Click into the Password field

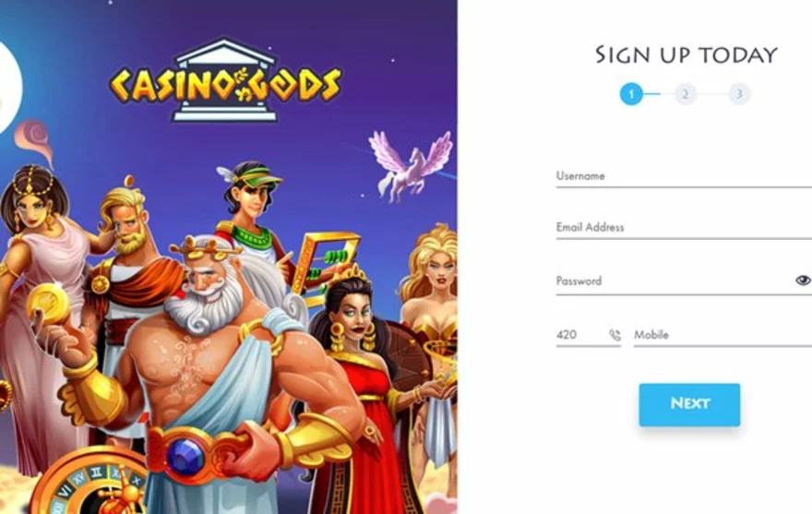point(674,281)
